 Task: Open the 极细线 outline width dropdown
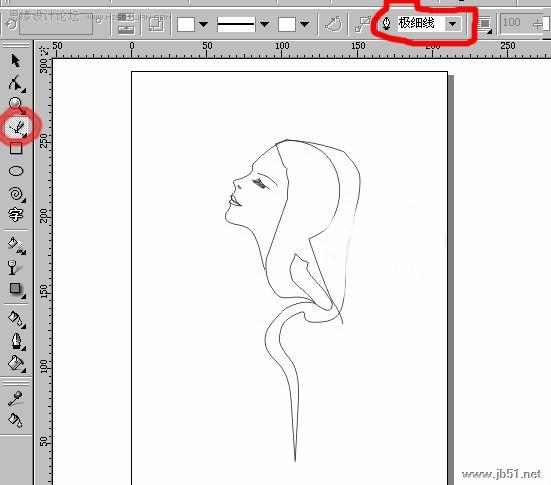[x=453, y=24]
